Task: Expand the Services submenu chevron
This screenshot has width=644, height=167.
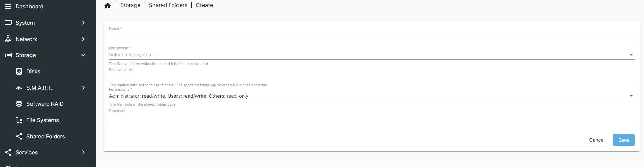Action: click(83, 152)
